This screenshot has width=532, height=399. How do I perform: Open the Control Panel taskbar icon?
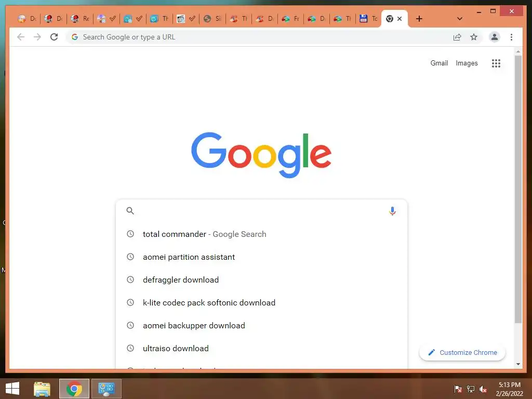[x=106, y=389]
